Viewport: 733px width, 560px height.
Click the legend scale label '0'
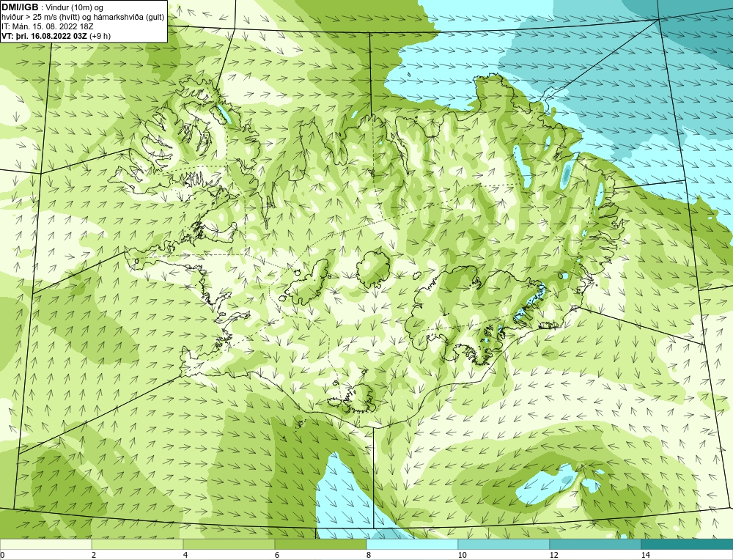[2, 555]
